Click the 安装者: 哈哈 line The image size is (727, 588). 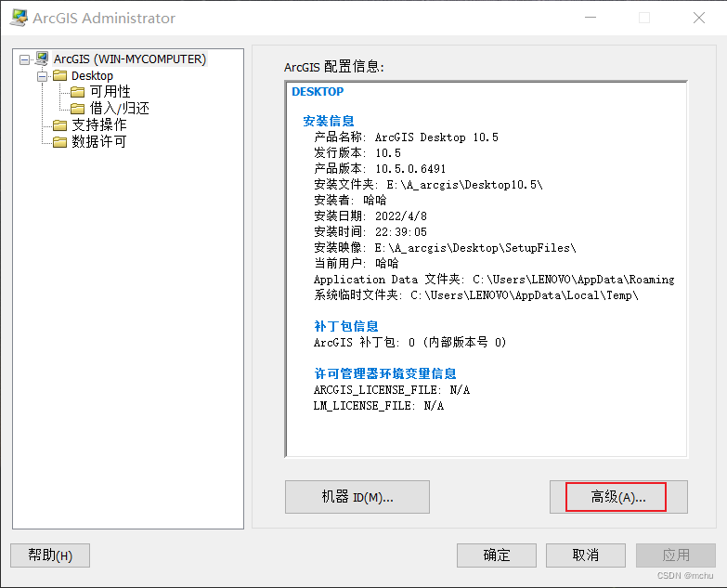coord(350,201)
